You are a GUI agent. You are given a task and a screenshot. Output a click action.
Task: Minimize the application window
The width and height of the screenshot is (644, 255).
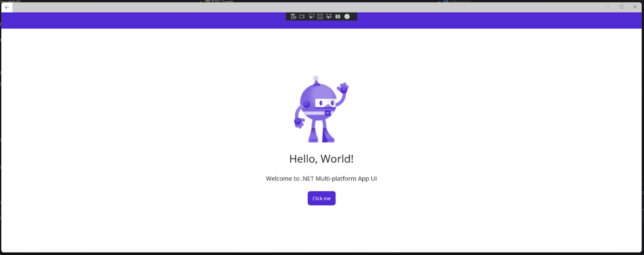click(608, 7)
